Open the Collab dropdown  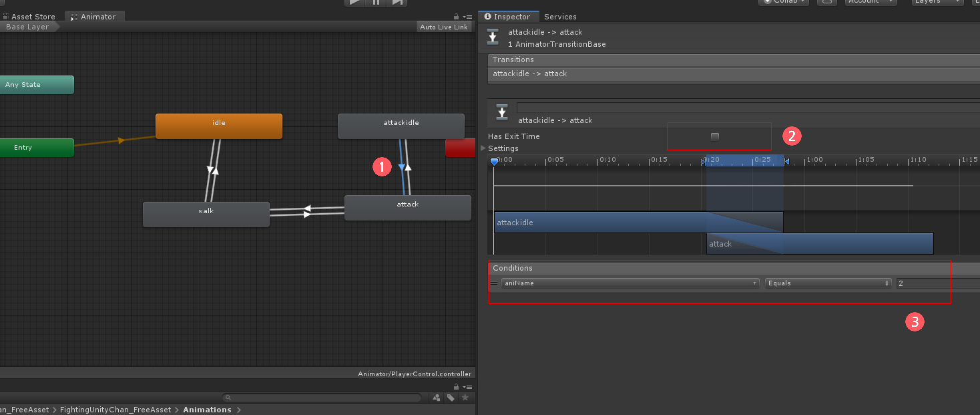tap(784, 2)
